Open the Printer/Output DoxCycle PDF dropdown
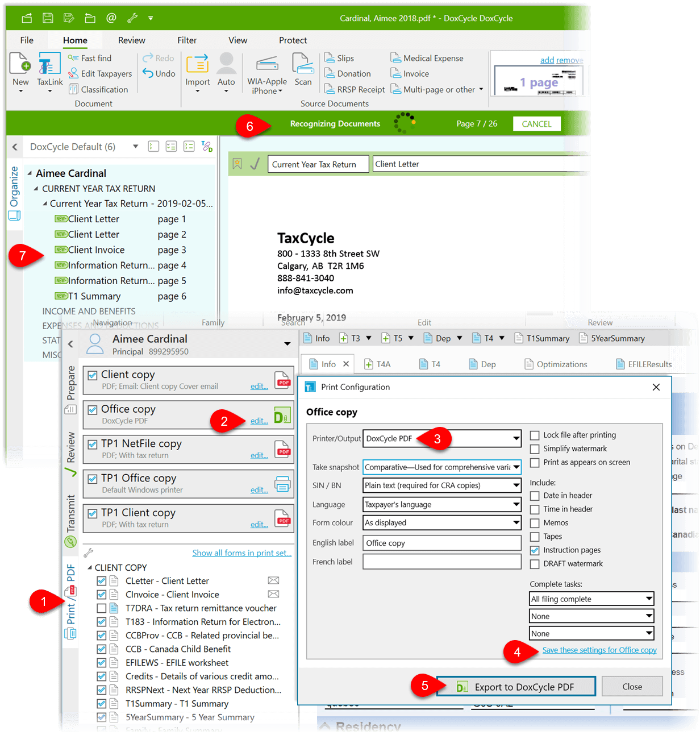 [x=442, y=438]
